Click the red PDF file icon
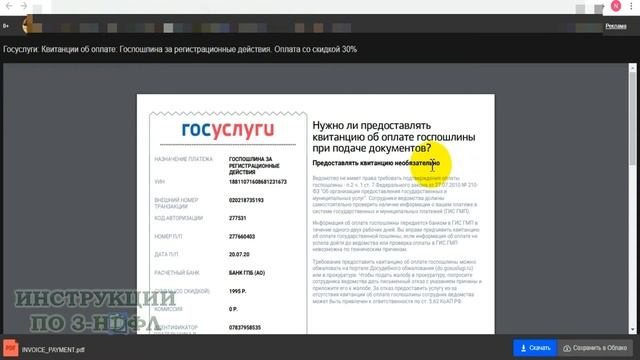This screenshot has height=360, width=640. point(11,348)
